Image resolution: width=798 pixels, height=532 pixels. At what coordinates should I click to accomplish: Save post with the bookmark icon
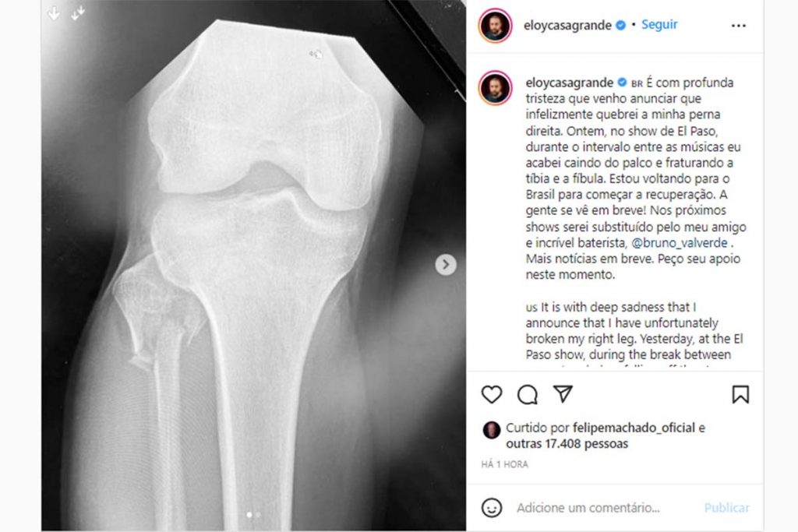(740, 394)
